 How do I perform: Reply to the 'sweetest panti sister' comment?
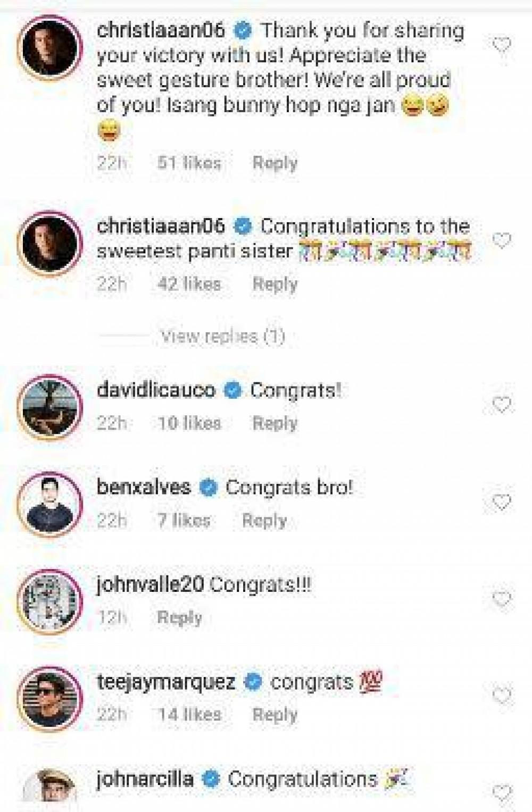coord(275,284)
